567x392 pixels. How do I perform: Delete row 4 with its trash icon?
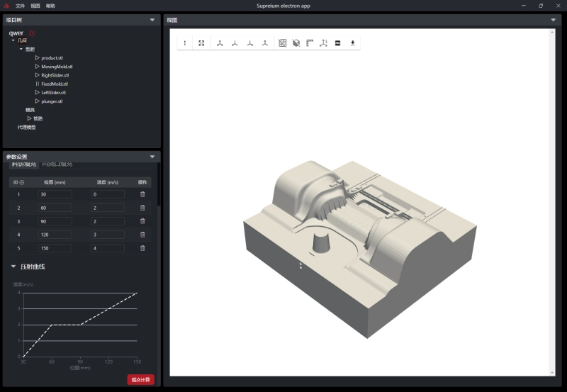pos(142,235)
